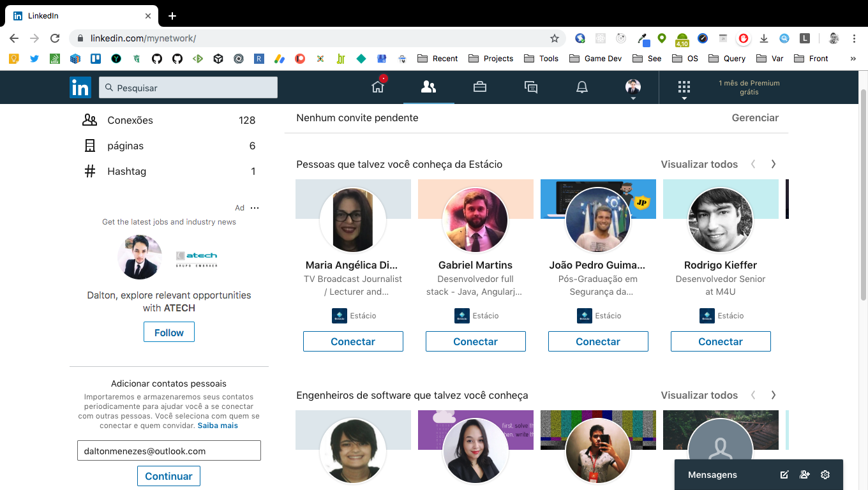Select the My Network icon
868x490 pixels.
pos(428,87)
